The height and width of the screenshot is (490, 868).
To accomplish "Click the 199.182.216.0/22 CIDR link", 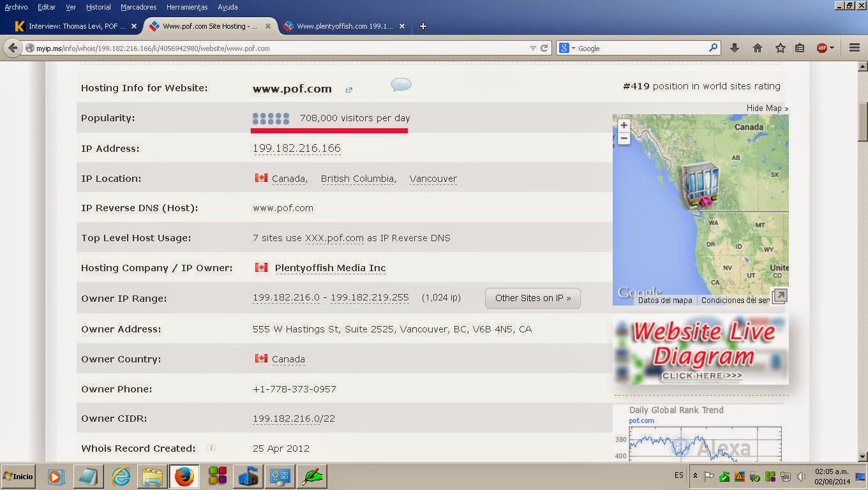I will click(x=294, y=419).
